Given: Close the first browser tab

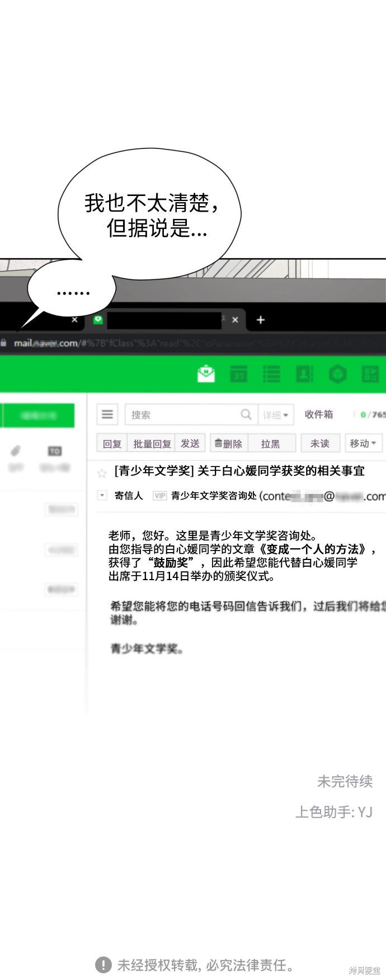Looking at the screenshot, I should tap(74, 320).
